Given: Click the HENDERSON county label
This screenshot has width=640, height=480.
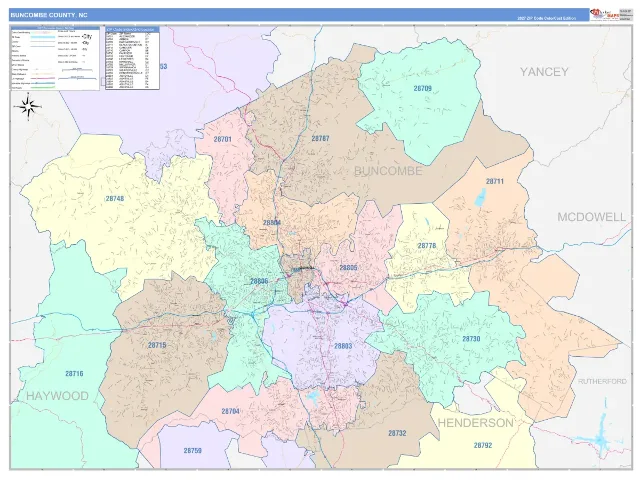Looking at the screenshot, I should 475,423.
